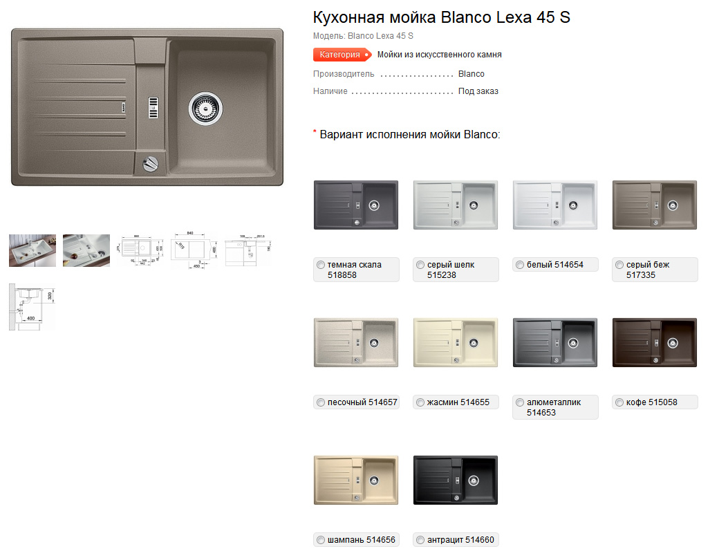The image size is (728, 560).
Task: Click the red Категория tag
Action: click(342, 55)
